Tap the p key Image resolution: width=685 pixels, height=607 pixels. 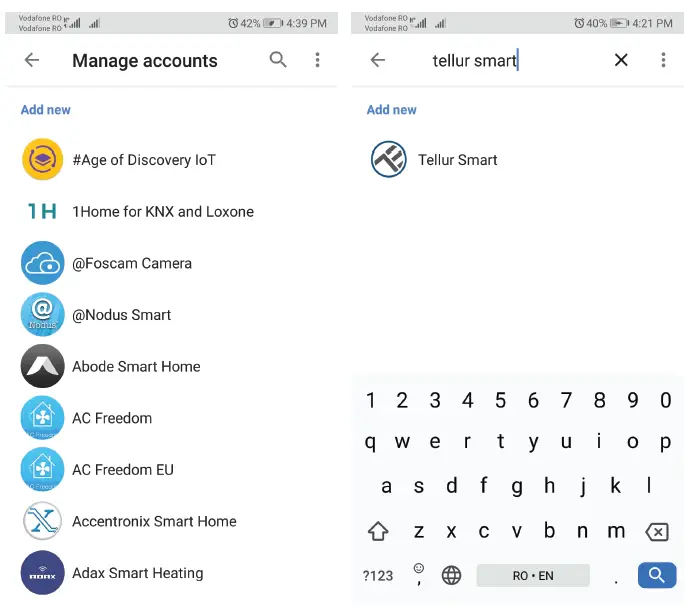(x=665, y=442)
